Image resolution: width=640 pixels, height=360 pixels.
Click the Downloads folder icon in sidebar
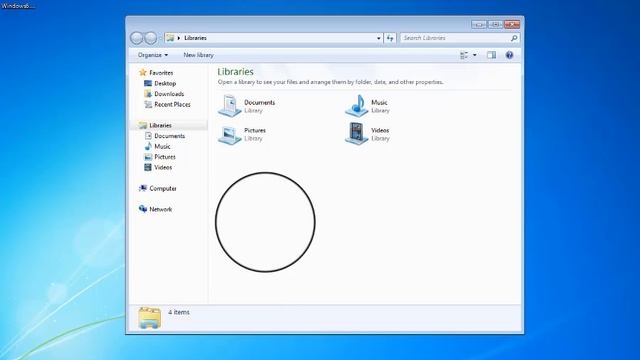(148, 94)
